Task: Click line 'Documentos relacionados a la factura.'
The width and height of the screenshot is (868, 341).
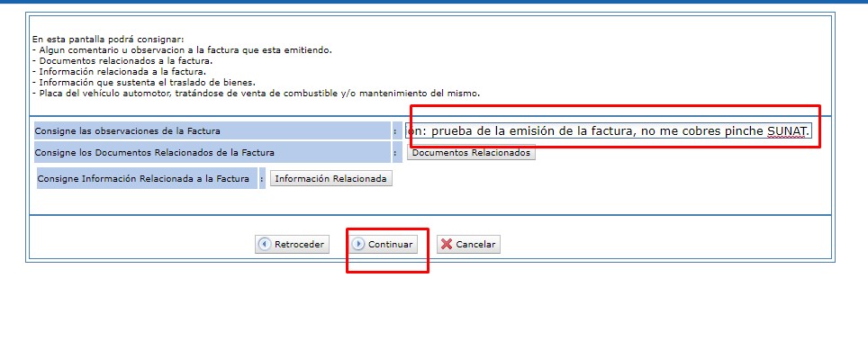Action: click(x=122, y=61)
